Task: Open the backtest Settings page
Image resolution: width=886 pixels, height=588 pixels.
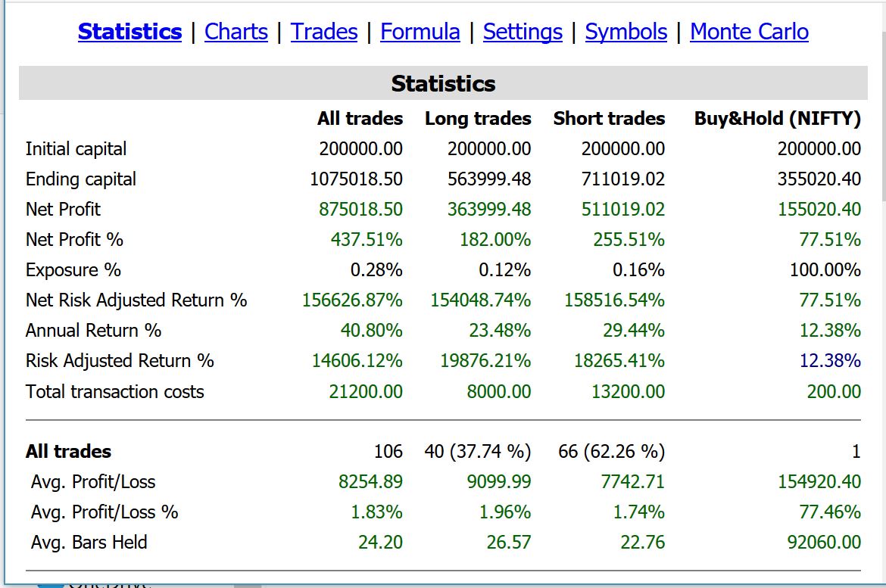Action: click(523, 32)
